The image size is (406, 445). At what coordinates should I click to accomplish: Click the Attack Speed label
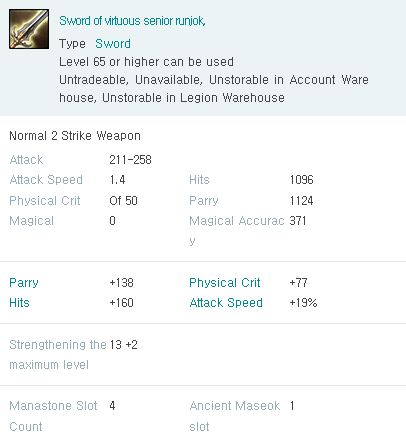46,180
